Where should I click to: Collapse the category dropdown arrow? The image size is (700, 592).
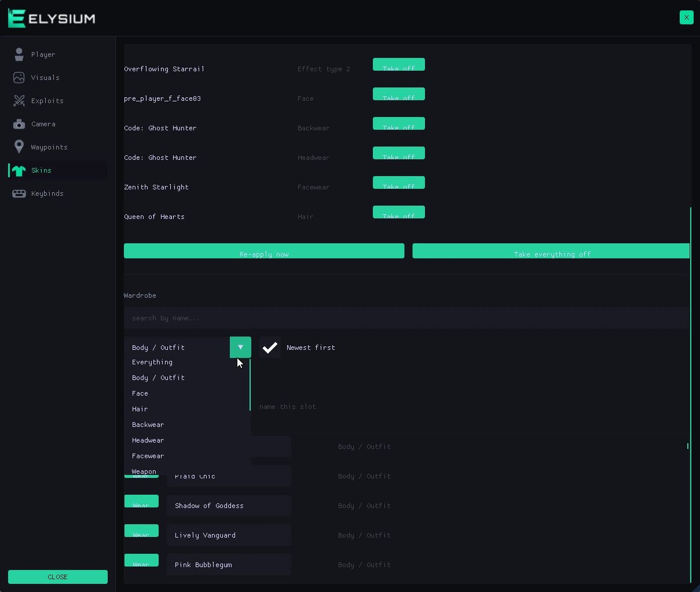(x=240, y=348)
